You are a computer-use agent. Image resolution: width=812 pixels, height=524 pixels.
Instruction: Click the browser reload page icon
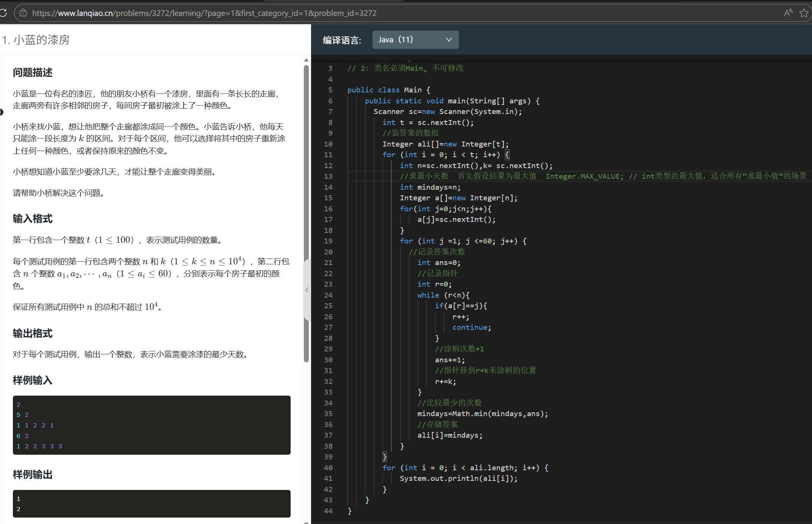pos(3,13)
